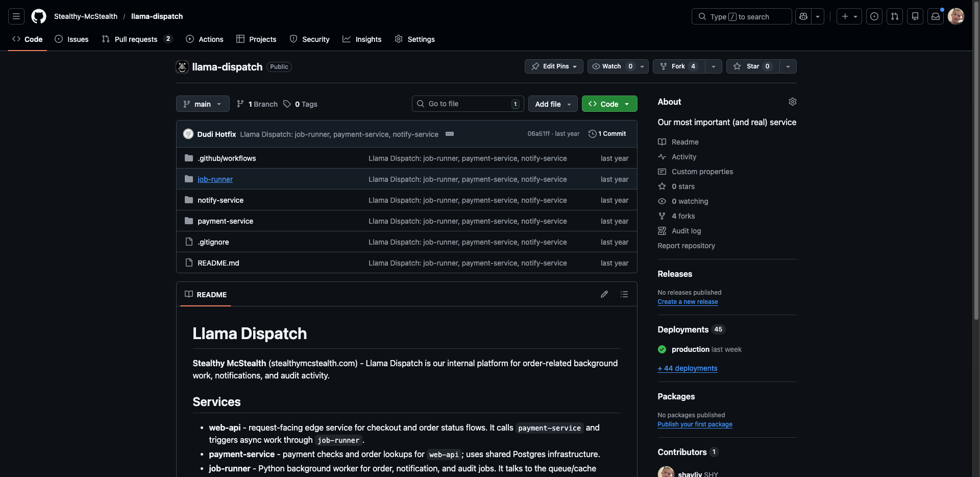
Task: Open the green Code clone dropdown
Action: point(609,104)
